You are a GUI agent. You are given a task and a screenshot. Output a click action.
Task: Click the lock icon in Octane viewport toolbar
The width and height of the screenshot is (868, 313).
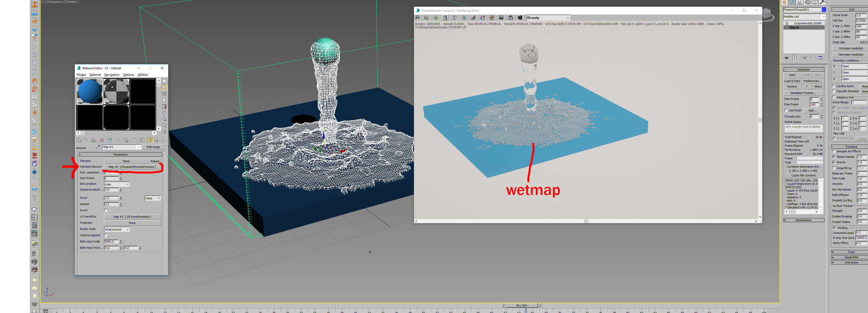(445, 18)
